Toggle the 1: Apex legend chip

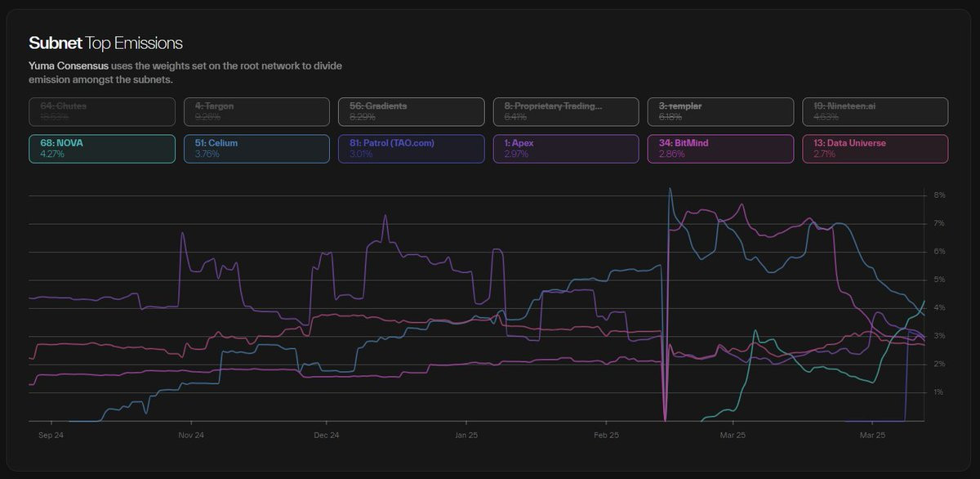pyautogui.click(x=566, y=149)
